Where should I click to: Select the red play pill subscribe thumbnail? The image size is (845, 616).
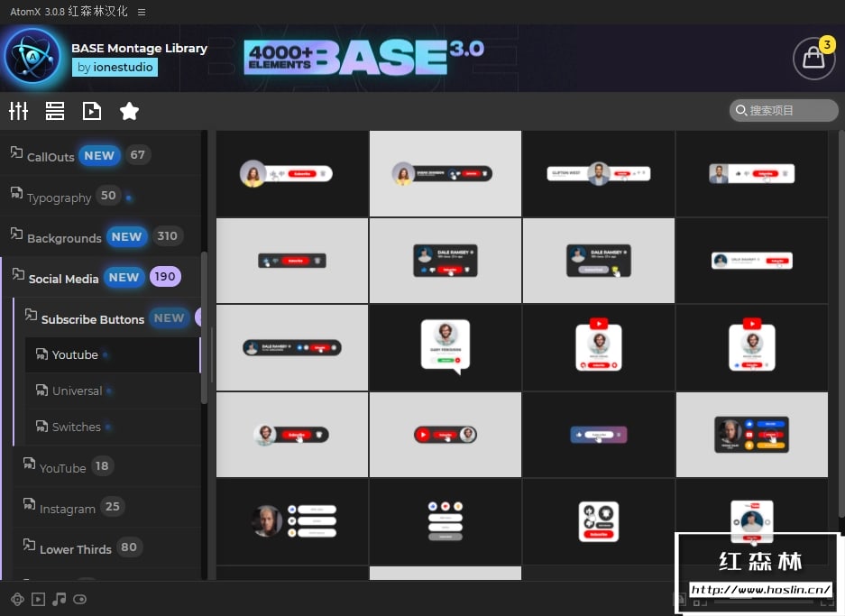[445, 435]
